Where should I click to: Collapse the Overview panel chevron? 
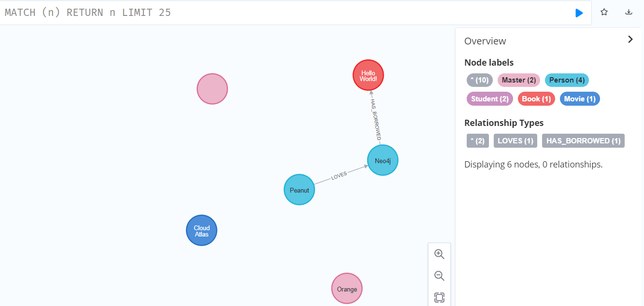tap(630, 40)
